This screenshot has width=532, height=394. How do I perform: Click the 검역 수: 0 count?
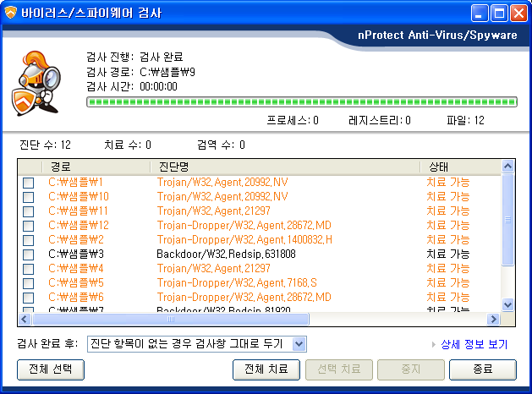coord(221,145)
